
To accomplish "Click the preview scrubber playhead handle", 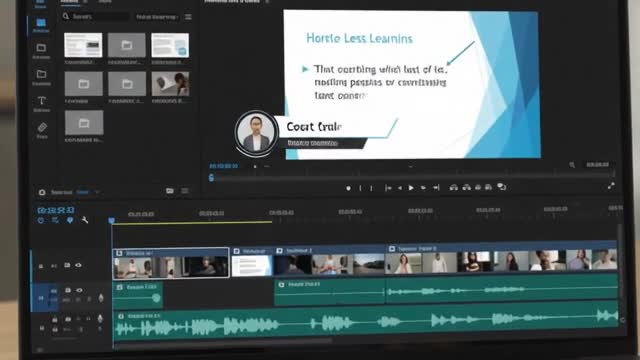I will coord(211,178).
